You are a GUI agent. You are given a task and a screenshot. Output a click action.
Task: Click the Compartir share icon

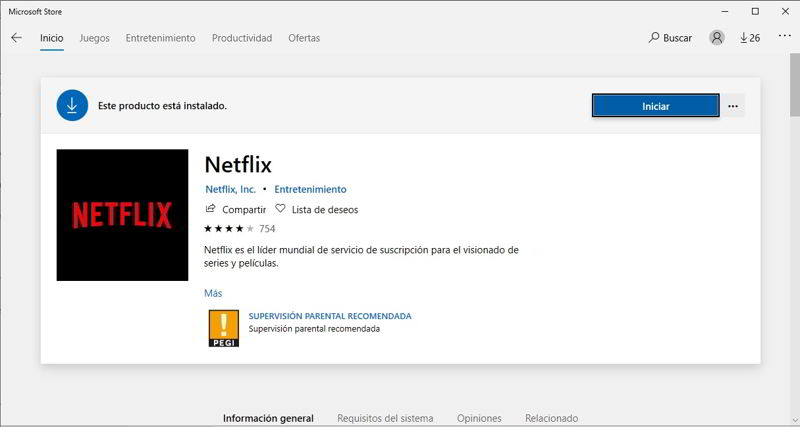click(x=210, y=209)
